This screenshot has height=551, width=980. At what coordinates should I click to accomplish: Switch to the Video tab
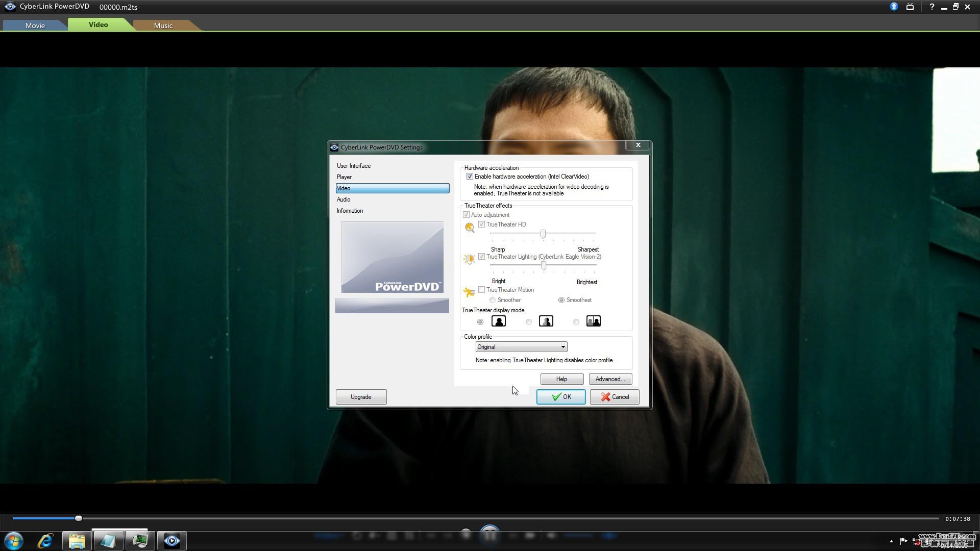(x=99, y=24)
